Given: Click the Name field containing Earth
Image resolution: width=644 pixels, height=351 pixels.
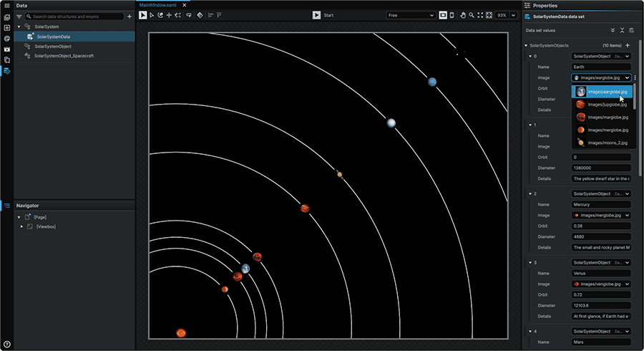Looking at the screenshot, I should click(601, 67).
